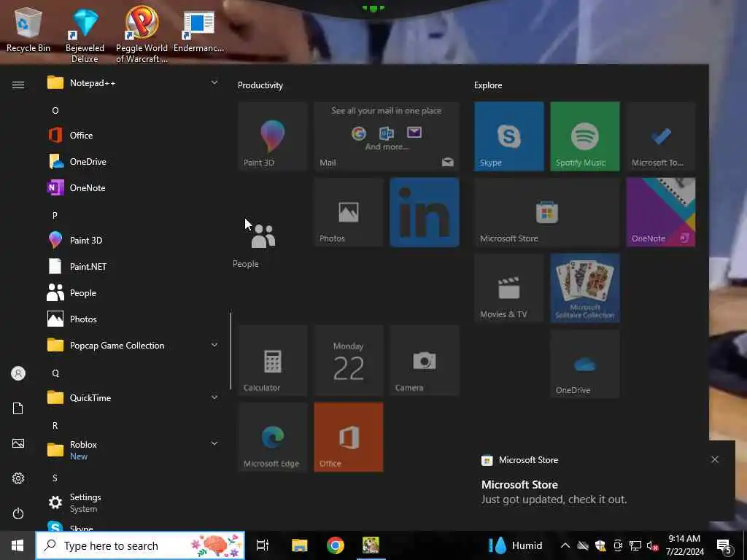Select the Recycle Bin desktop icon
Image resolution: width=747 pixels, height=560 pixels.
click(28, 29)
